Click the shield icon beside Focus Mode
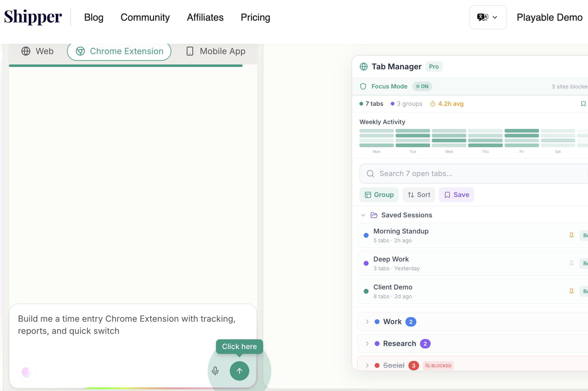The height and width of the screenshot is (391, 588). tap(363, 86)
